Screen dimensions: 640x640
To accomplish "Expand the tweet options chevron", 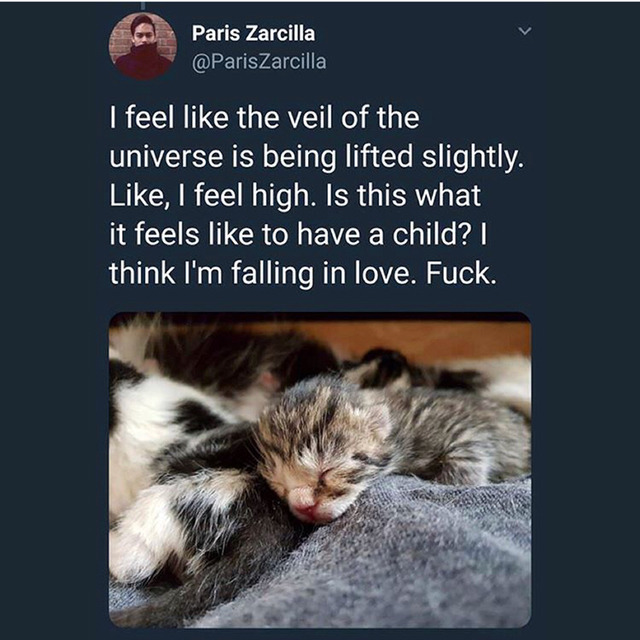I will coord(521,32).
